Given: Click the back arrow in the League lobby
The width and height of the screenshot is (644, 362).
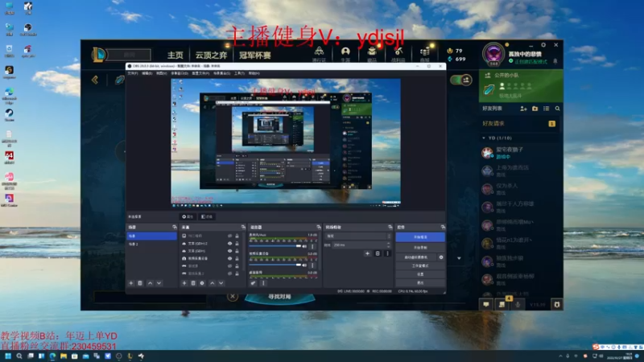Looking at the screenshot, I should pyautogui.click(x=95, y=80).
